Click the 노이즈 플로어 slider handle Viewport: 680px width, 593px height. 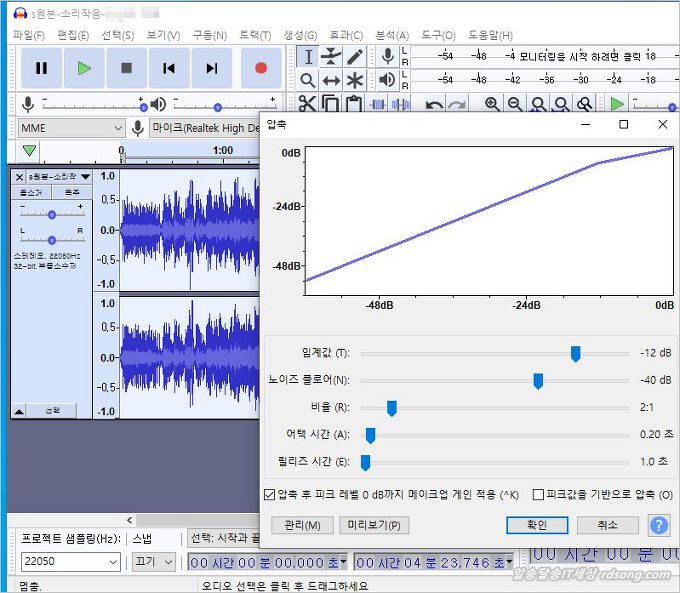(538, 381)
